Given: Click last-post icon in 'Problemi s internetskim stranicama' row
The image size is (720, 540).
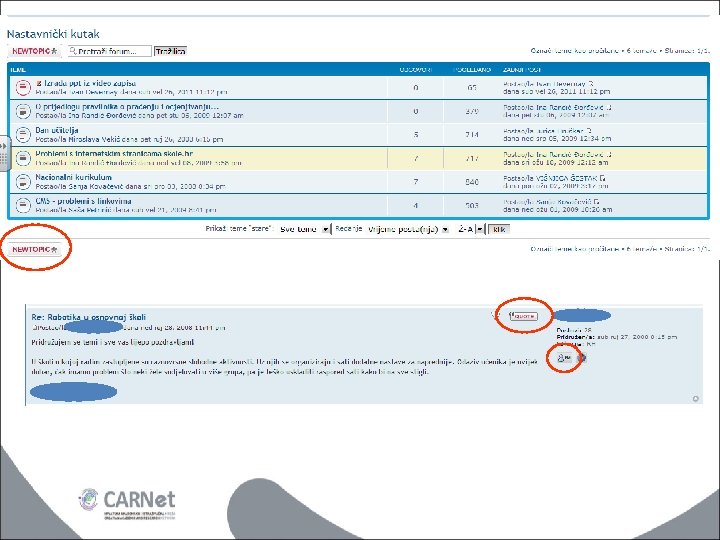Looking at the screenshot, I should (608, 155).
